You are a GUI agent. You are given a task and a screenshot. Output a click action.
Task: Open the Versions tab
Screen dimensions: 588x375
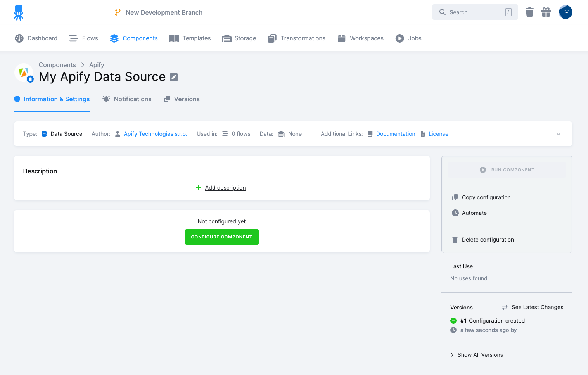point(182,99)
